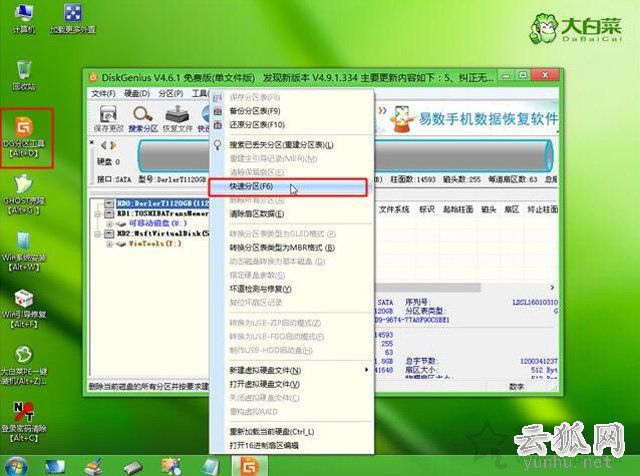This screenshot has width=640, height=476.
Task: Open 大白菜PE一键装机 desktop shortcut
Action: coord(24,365)
